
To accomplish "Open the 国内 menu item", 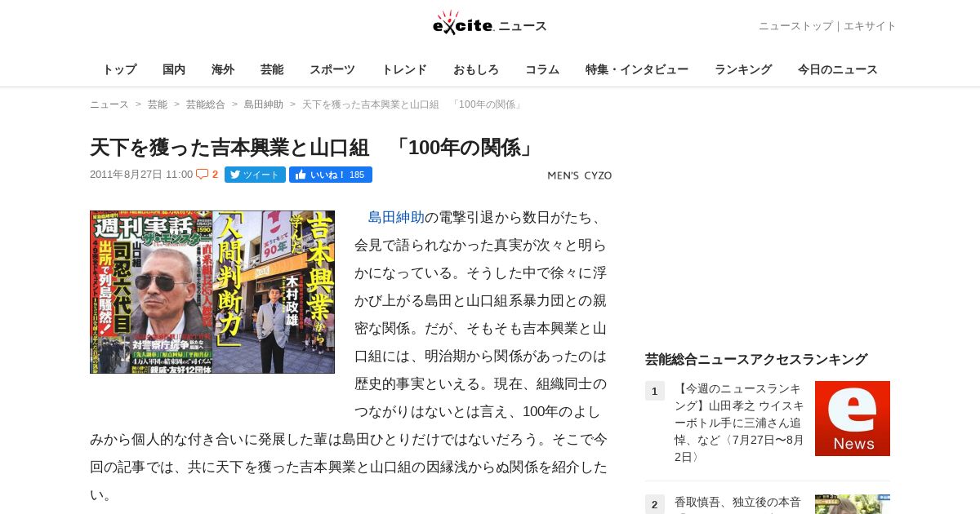I will [174, 69].
